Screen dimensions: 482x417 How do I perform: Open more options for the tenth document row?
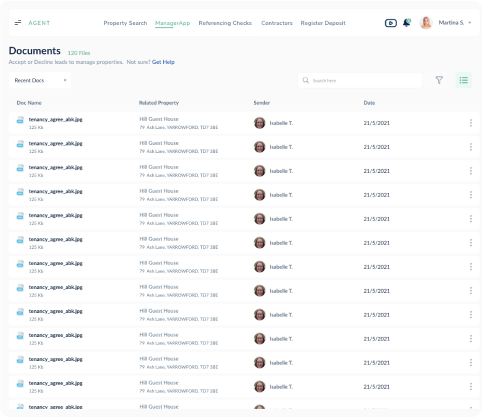(471, 339)
